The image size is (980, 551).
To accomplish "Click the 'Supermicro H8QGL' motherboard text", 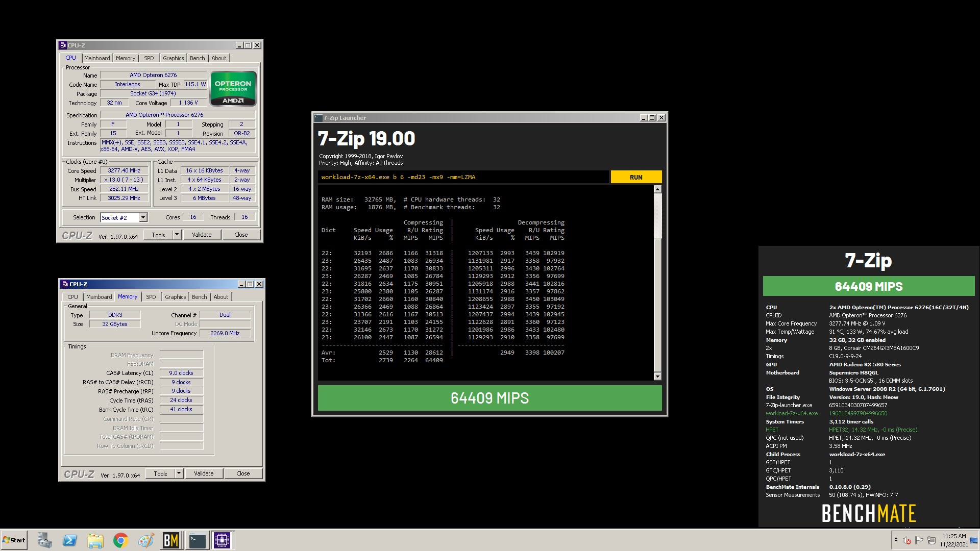I will pos(853,372).
